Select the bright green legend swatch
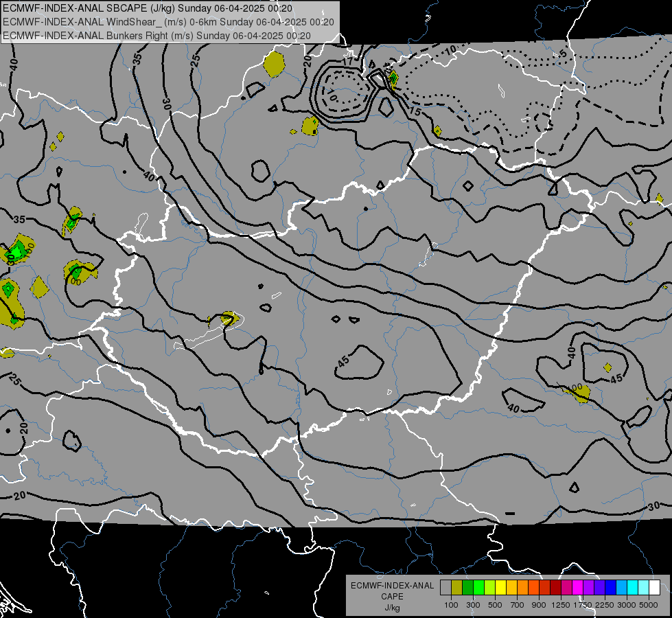Screen dimensions: 672x618 (x=478, y=588)
